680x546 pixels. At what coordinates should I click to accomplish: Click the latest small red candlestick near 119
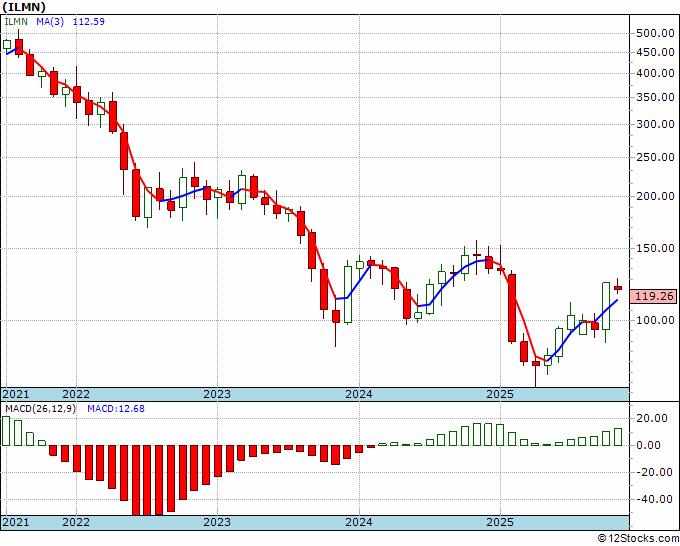618,288
